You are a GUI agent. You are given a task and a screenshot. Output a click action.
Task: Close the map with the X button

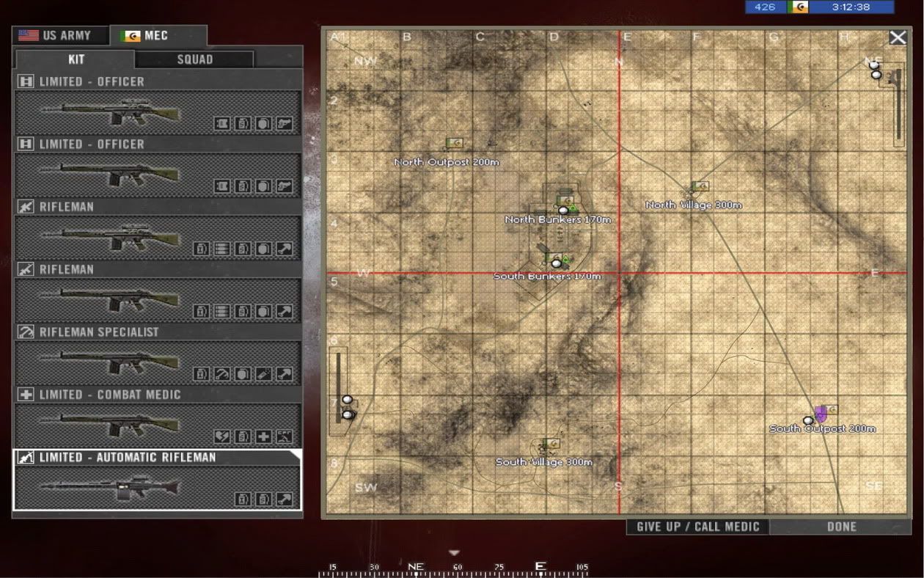coord(898,38)
